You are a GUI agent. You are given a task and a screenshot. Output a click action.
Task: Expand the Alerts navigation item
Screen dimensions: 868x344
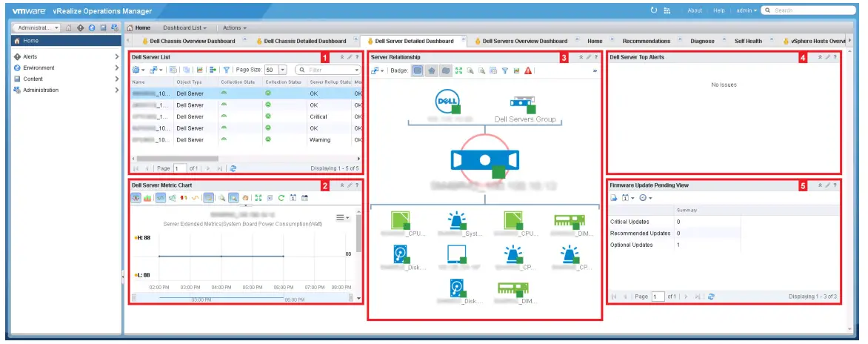[116, 56]
